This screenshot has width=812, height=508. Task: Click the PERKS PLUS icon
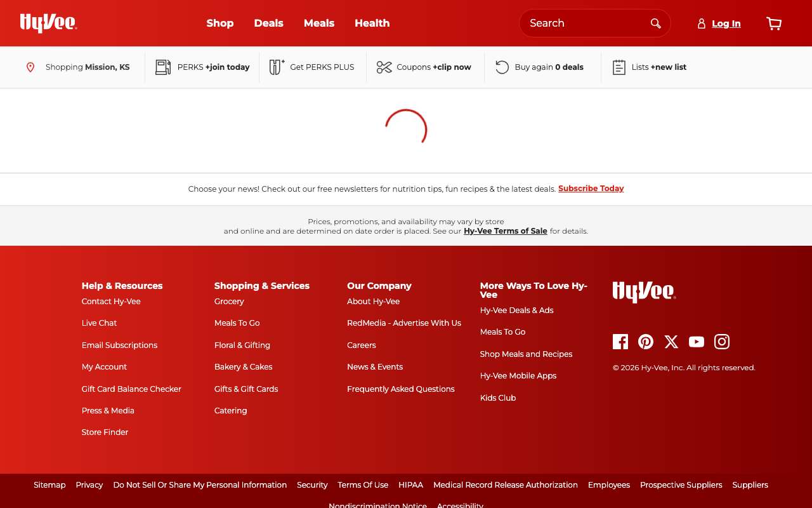[x=277, y=67]
